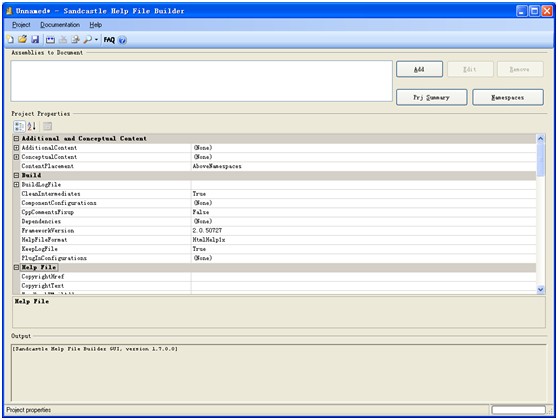Expand the BuildLogFile property
Image resolution: width=558 pixels, height=420 pixels.
coord(16,184)
